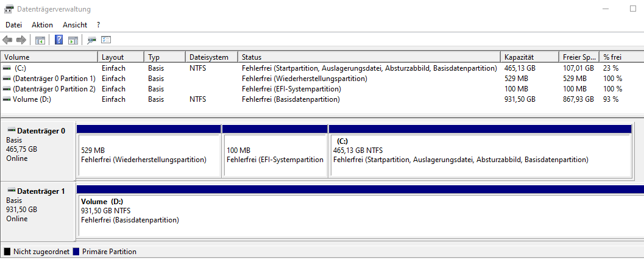Screen dimensions: 644x259
Task: Sort by the Freier Sp... column header
Action: tap(579, 57)
